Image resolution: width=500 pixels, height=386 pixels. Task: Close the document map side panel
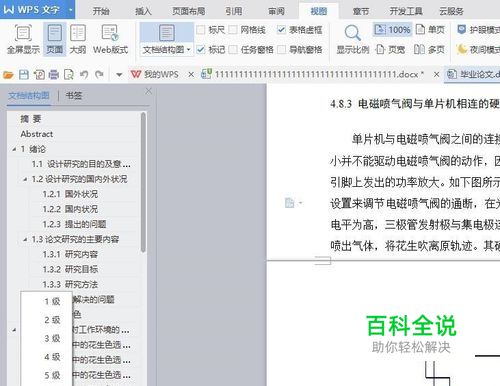pos(149,91)
